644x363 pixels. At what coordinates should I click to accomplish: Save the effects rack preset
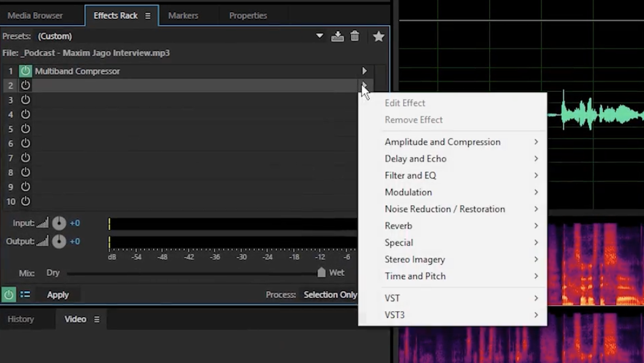pyautogui.click(x=337, y=36)
